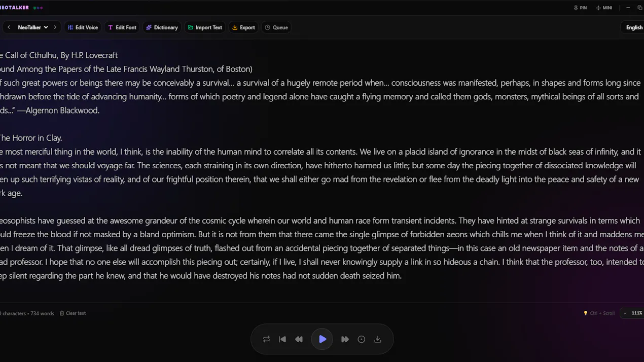Clear text using the trash link

pyautogui.click(x=73, y=313)
